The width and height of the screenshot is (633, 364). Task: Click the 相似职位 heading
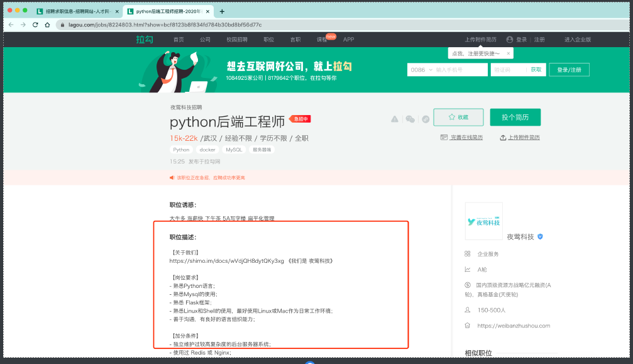pyautogui.click(x=478, y=353)
